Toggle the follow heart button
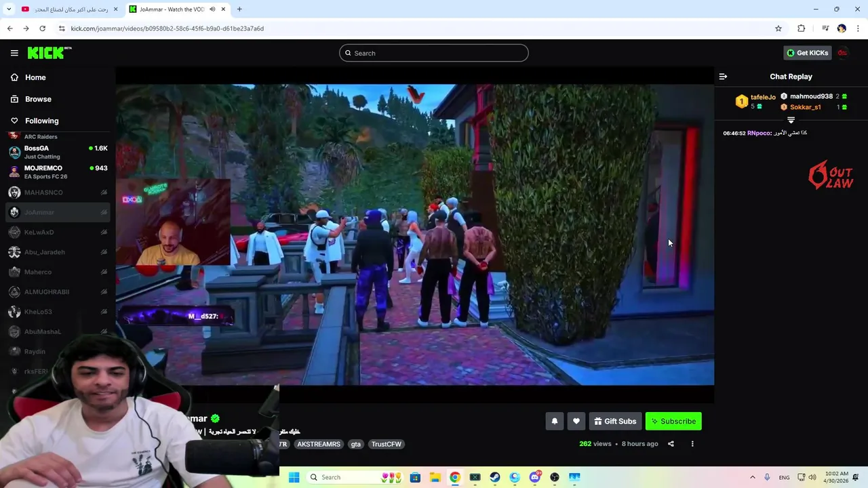The height and width of the screenshot is (488, 868). pos(576,421)
